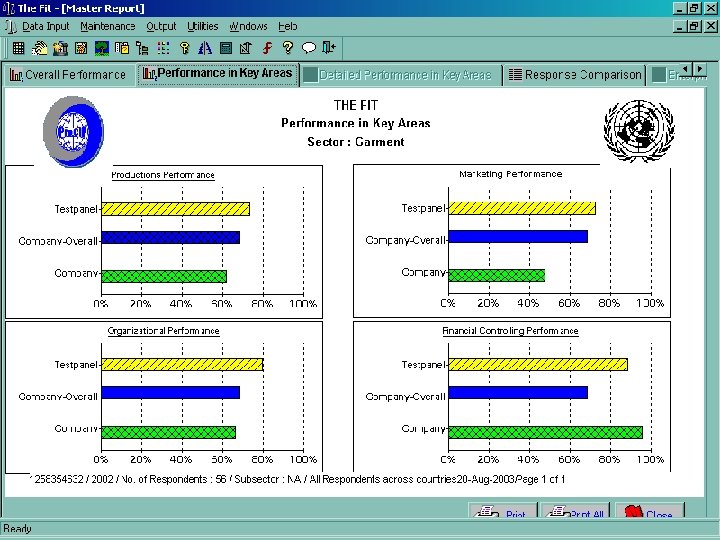This screenshot has height=540, width=720.
Task: Click the Print button
Action: point(502,511)
